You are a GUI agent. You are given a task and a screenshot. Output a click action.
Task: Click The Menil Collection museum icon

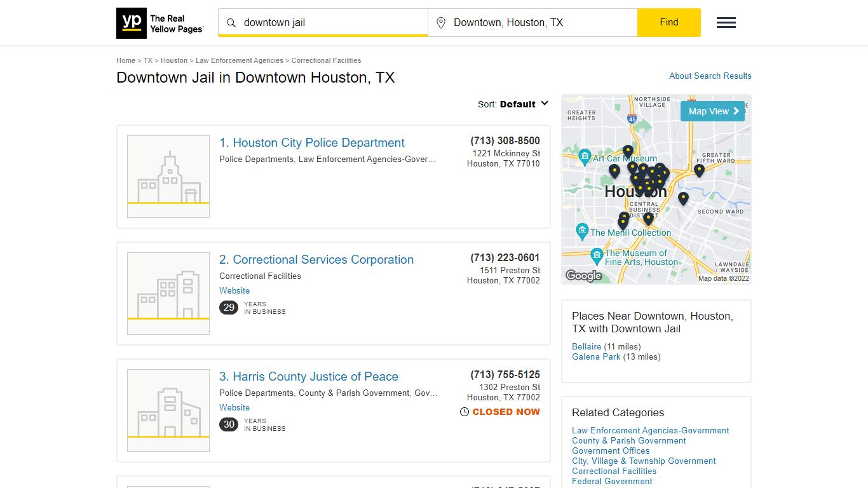point(582,231)
